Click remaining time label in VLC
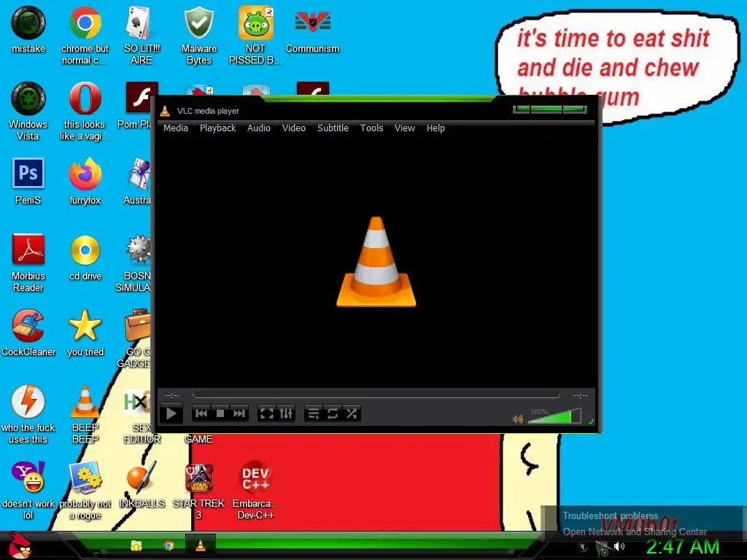 click(580, 395)
